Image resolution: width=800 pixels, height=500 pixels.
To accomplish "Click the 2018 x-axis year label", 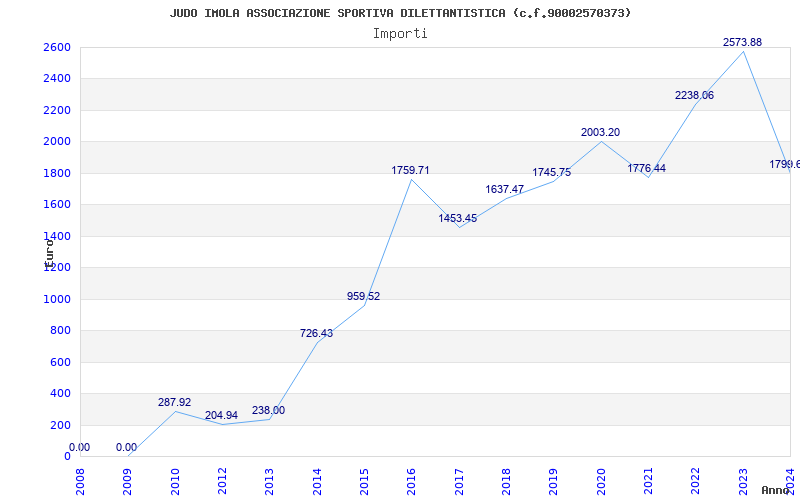I will click(x=506, y=482).
